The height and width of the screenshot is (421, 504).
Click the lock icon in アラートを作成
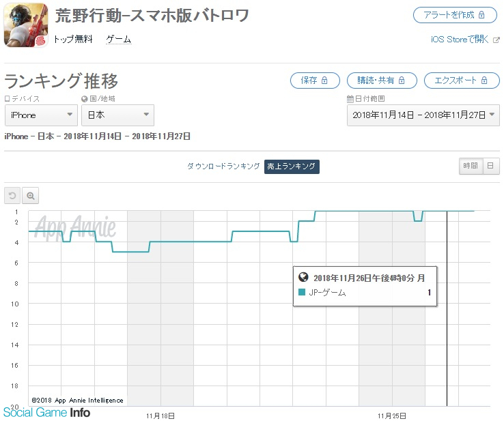481,15
